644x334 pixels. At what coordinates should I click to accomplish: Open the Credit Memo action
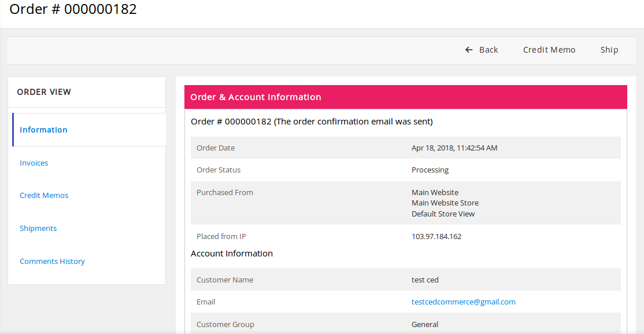click(x=549, y=50)
